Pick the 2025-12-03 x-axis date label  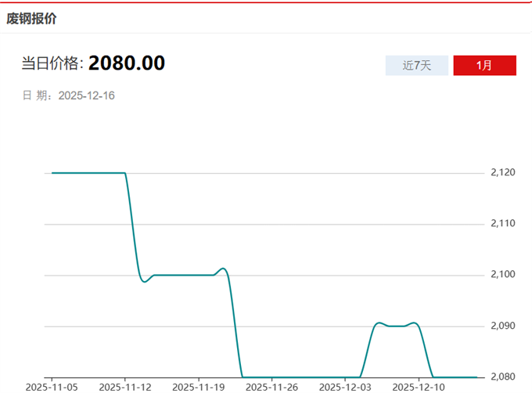(344, 387)
